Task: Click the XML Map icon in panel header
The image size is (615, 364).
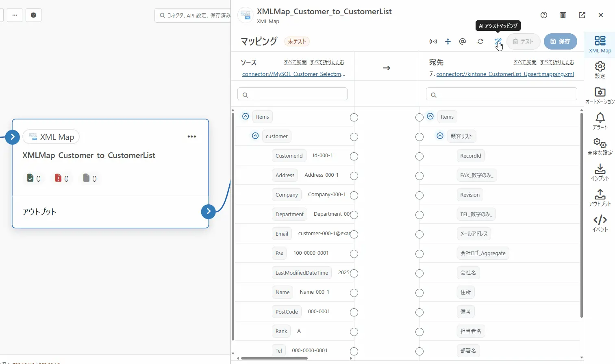Action: click(x=246, y=15)
